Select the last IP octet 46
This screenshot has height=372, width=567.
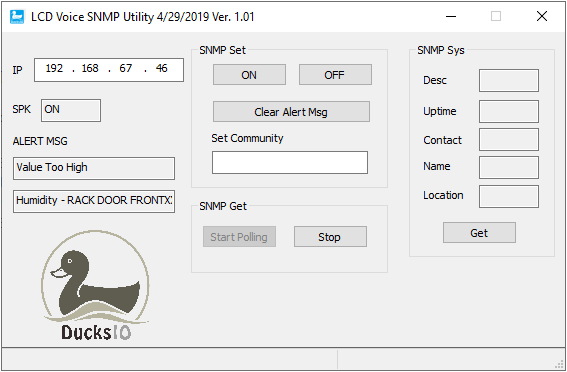(x=161, y=68)
